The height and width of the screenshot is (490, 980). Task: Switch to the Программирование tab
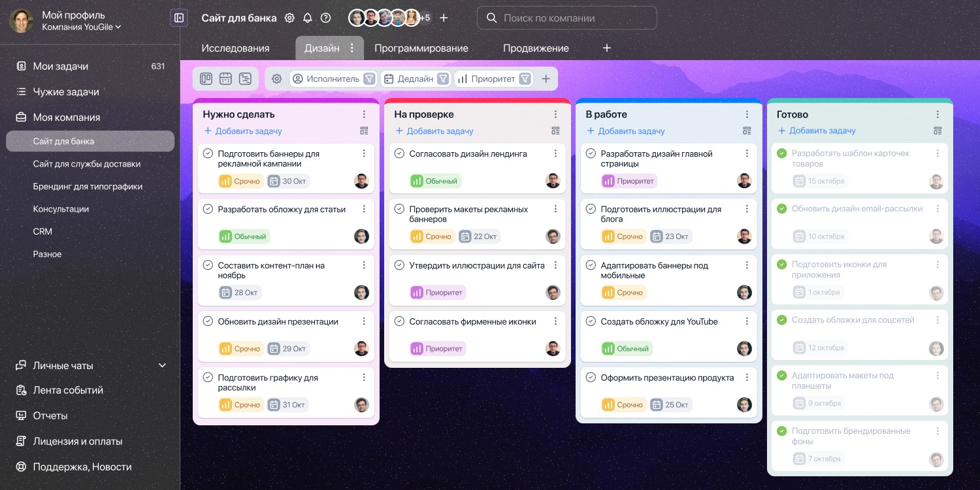pos(421,48)
